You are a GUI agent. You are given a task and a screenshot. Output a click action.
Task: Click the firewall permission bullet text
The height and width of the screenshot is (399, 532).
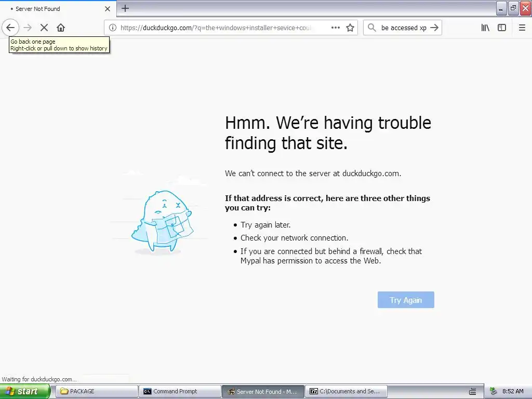331,256
